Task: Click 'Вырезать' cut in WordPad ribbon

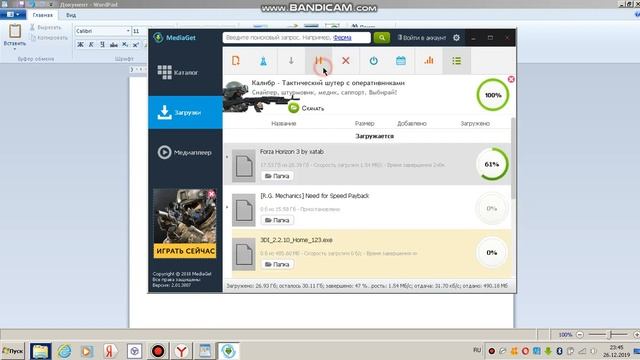Action: [x=45, y=27]
